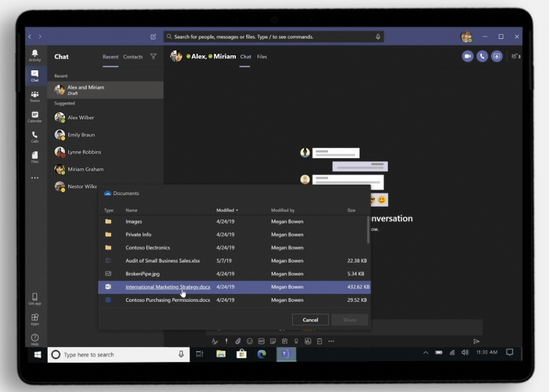
Task: Open the Files tab in chat header
Action: click(x=262, y=57)
